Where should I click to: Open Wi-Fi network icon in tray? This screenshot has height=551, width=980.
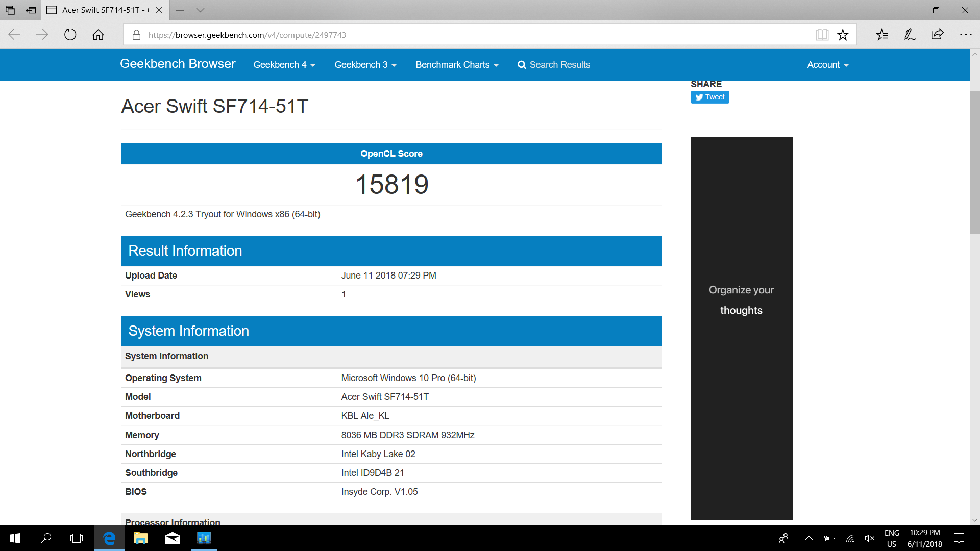[x=850, y=538]
